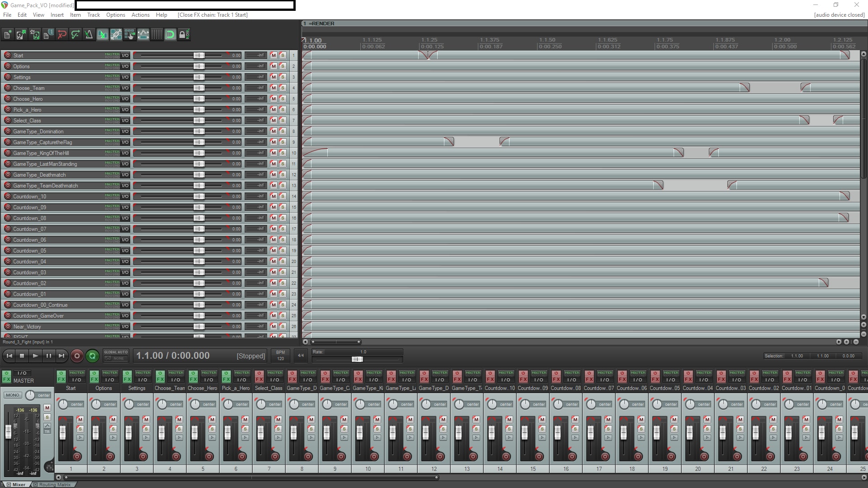Screen dimensions: 868x488
Task: Undo the last action via the red arrow icon
Action: (62, 34)
